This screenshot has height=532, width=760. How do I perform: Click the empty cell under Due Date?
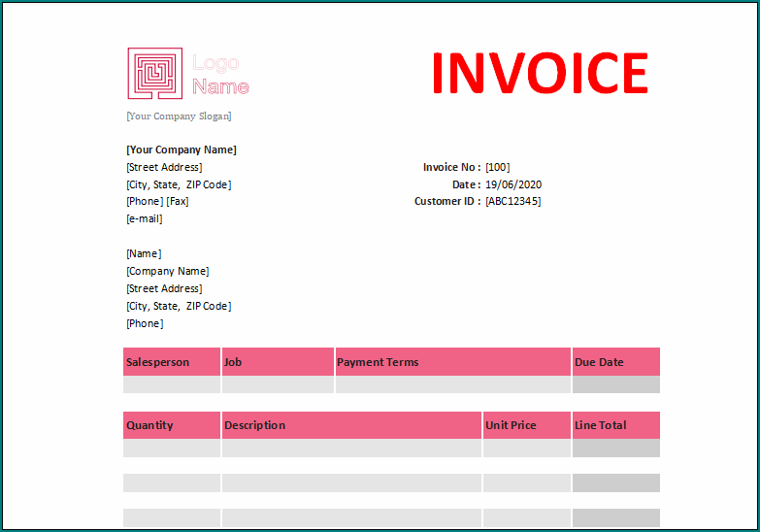[616, 384]
